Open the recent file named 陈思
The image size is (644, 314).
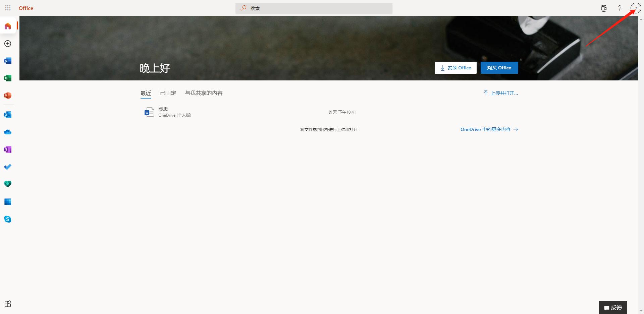click(163, 109)
